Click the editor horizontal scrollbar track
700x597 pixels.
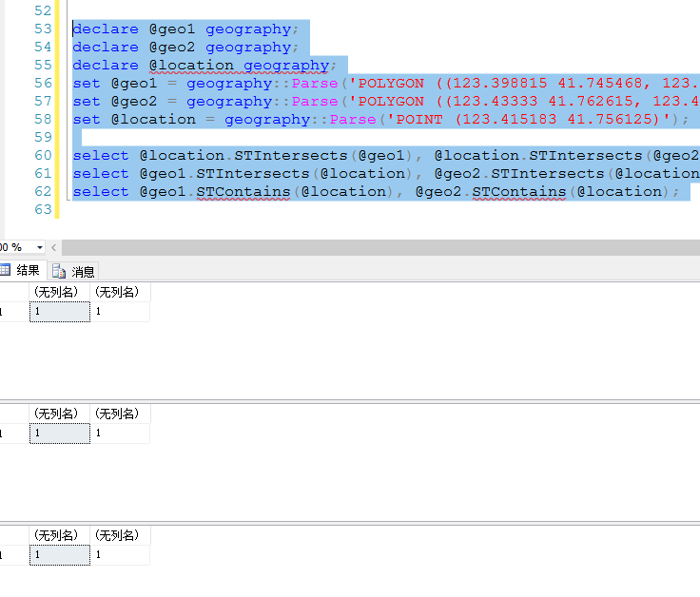pyautogui.click(x=380, y=247)
